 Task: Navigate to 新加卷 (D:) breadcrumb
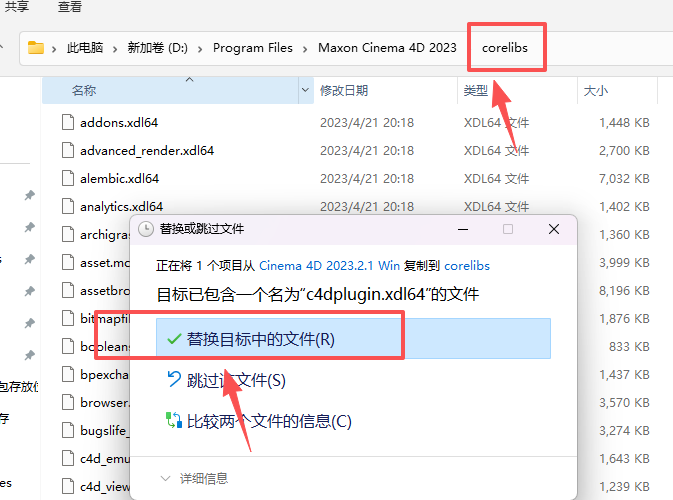(x=158, y=48)
